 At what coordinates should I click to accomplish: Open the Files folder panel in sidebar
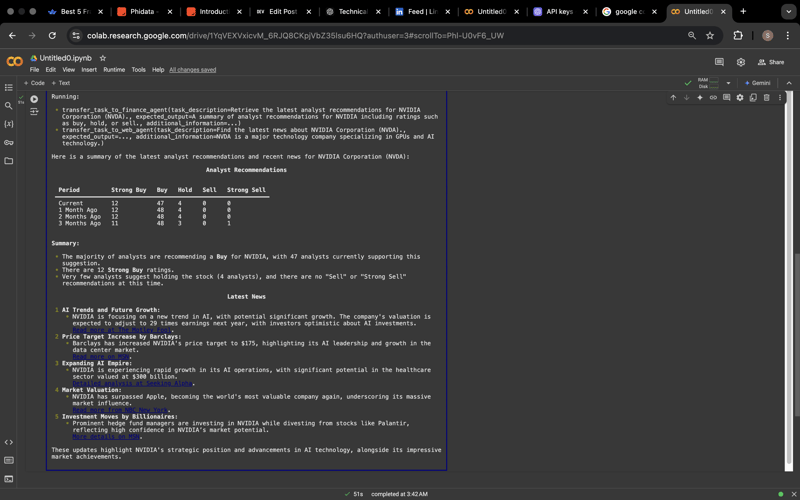(x=9, y=160)
